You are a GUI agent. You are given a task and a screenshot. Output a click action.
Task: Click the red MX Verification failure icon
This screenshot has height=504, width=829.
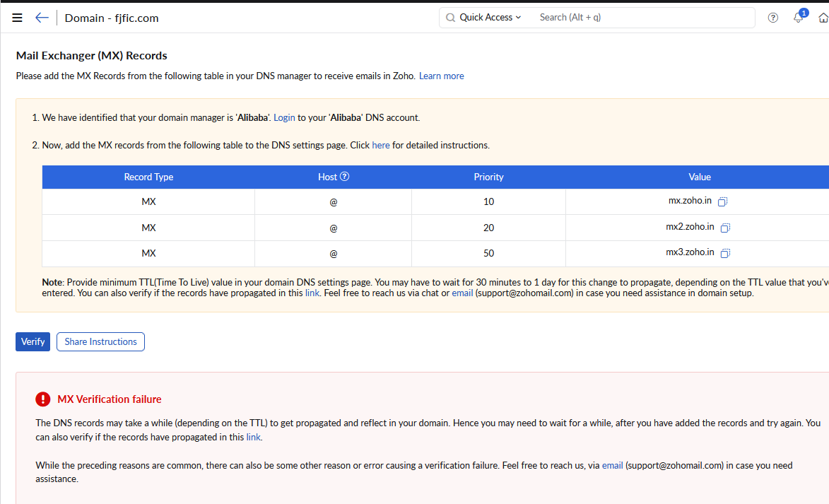click(43, 399)
